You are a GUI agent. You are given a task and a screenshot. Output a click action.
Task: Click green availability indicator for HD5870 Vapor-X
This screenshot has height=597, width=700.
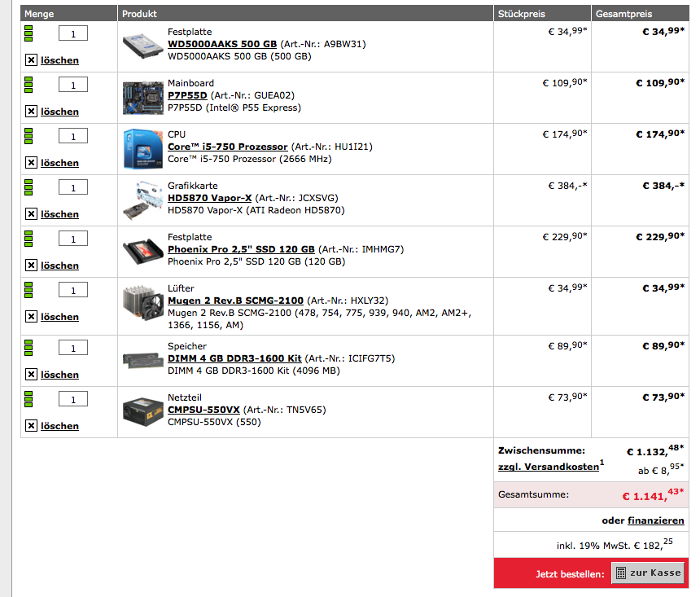(28, 187)
